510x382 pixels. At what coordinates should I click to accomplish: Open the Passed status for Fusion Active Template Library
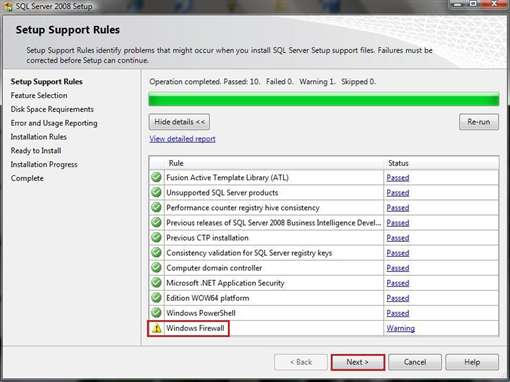(398, 178)
